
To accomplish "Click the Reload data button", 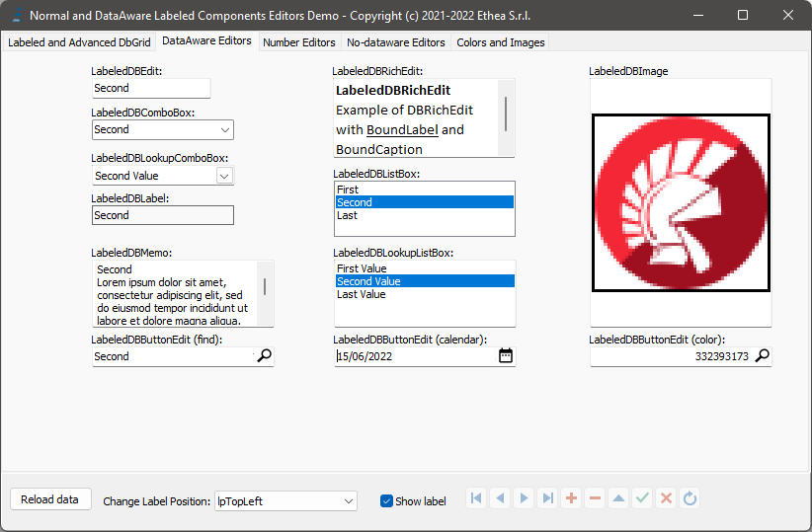I will [50, 499].
